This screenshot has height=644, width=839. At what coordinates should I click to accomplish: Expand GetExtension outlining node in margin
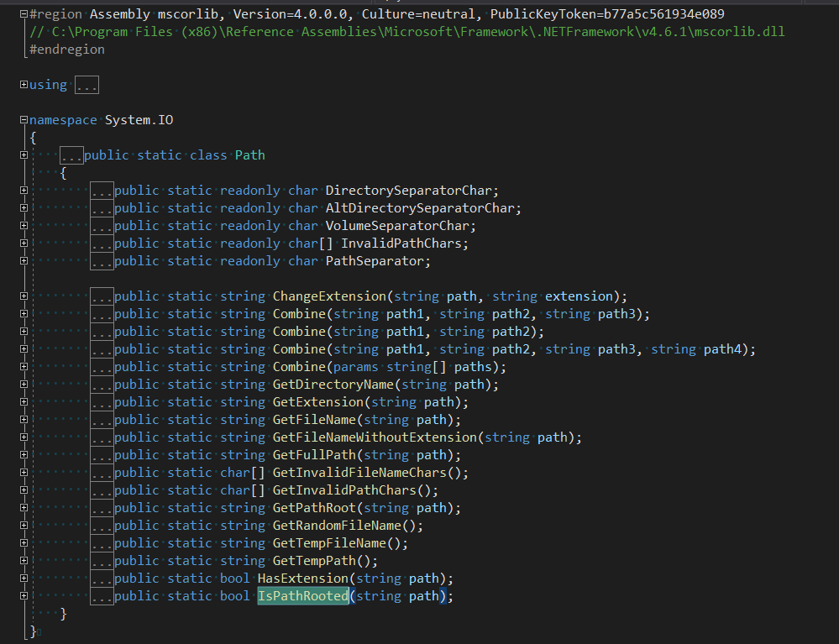coord(23,401)
